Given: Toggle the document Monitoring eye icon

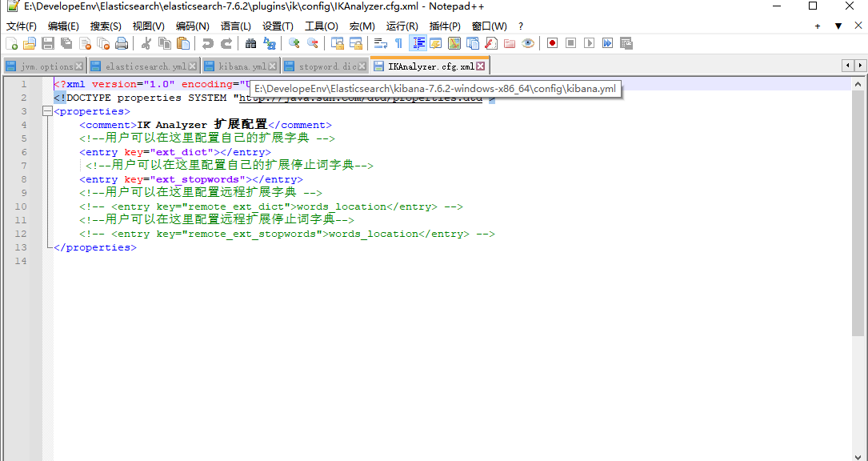Looking at the screenshot, I should [528, 43].
